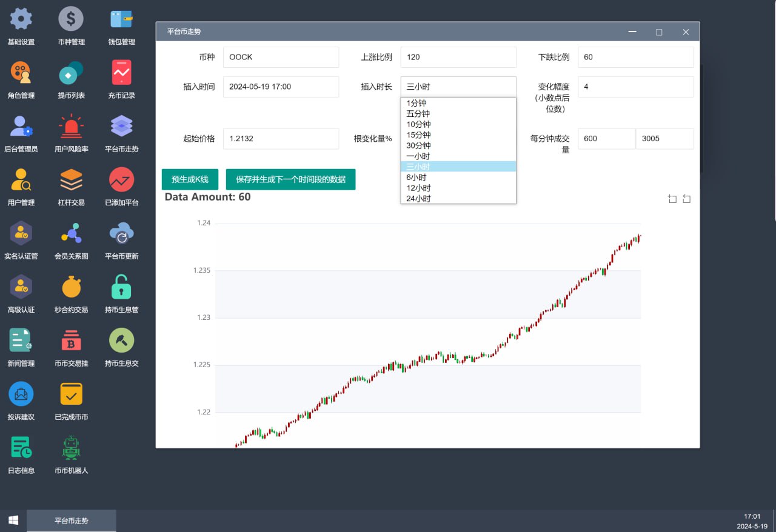The width and height of the screenshot is (776, 532).
Task: Click the 1.24 axis label
Action: click(x=204, y=223)
